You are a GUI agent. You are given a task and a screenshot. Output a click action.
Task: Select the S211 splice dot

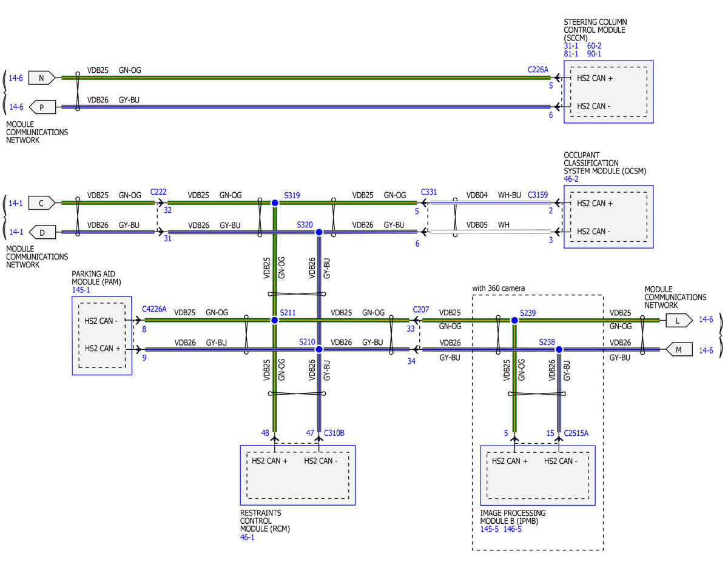275,320
